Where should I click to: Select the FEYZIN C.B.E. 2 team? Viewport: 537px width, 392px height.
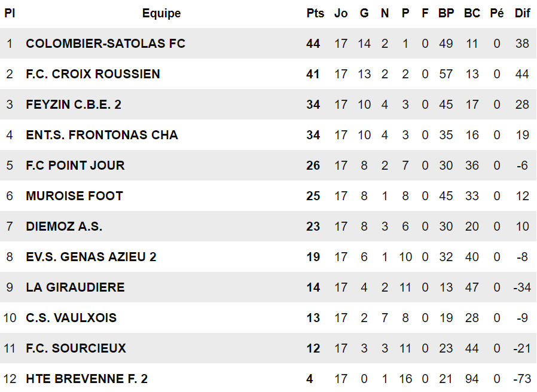tap(74, 105)
